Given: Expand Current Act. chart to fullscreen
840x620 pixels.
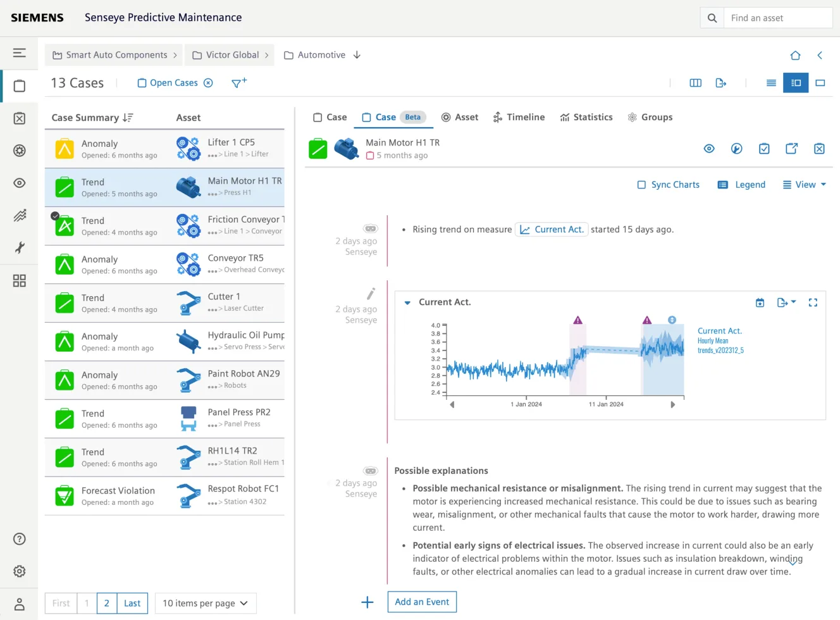Looking at the screenshot, I should coord(813,303).
